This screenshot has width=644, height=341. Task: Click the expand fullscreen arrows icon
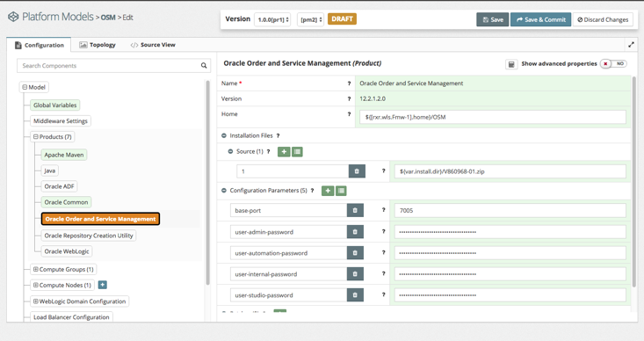point(631,45)
